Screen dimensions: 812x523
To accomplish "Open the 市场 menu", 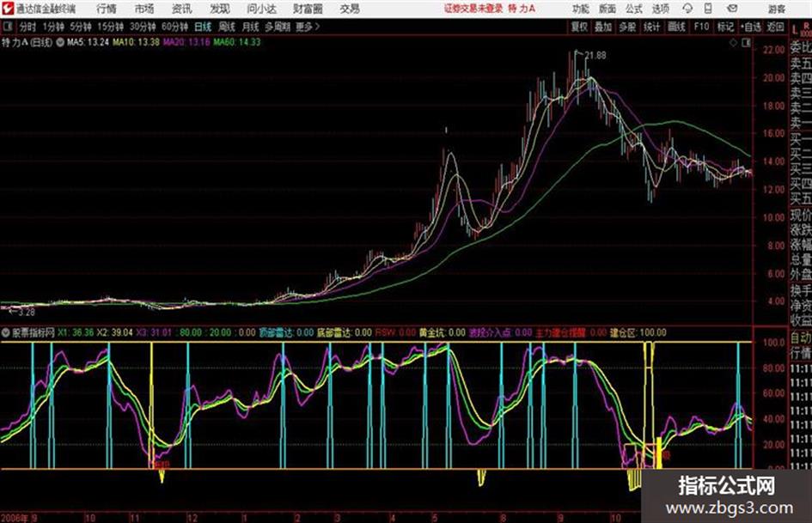I will [x=144, y=9].
